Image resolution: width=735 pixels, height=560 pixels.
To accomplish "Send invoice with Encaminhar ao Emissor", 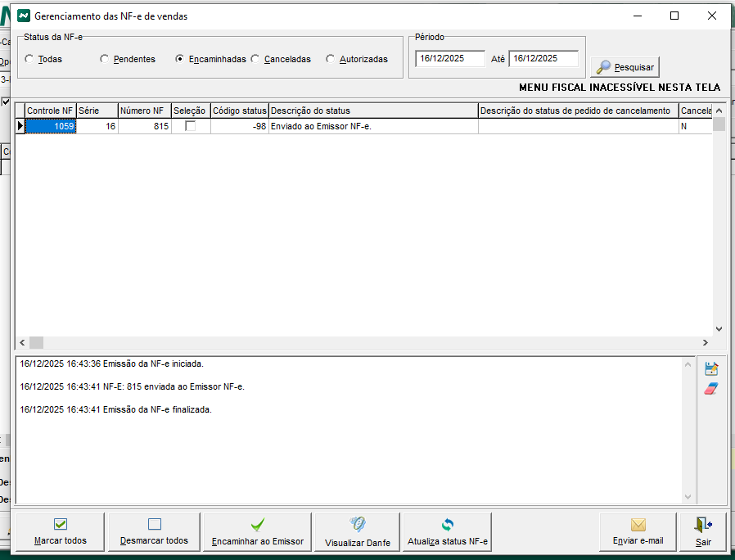I will (257, 531).
